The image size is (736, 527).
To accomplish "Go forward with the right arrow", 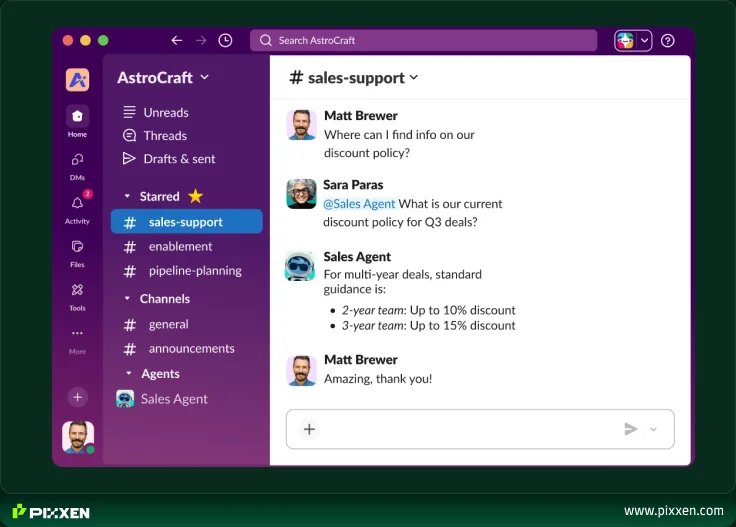I will 201,40.
